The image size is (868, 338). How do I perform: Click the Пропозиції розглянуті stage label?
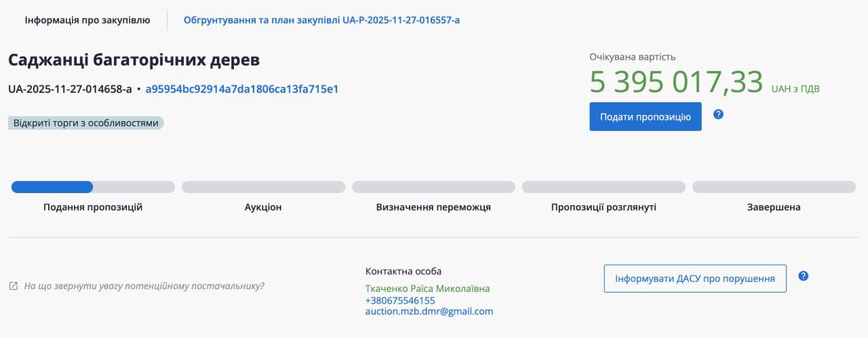pos(604,207)
